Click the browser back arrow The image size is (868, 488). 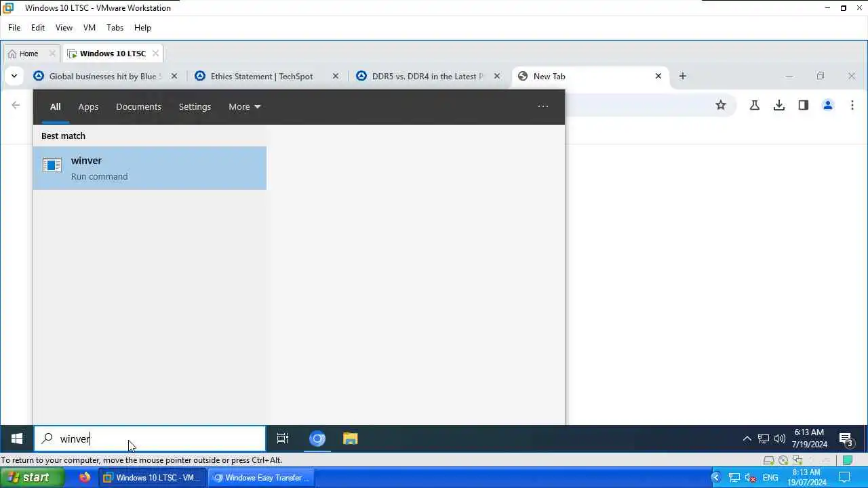point(16,105)
